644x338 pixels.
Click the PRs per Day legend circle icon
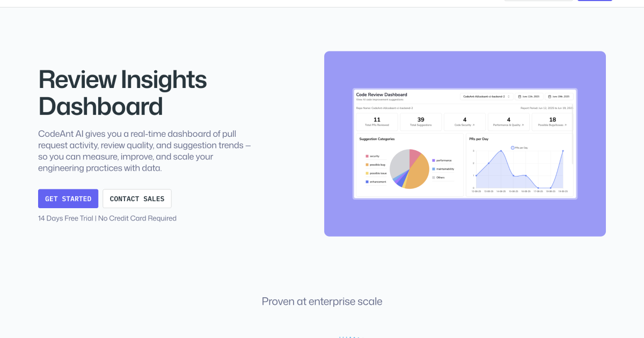click(x=513, y=148)
